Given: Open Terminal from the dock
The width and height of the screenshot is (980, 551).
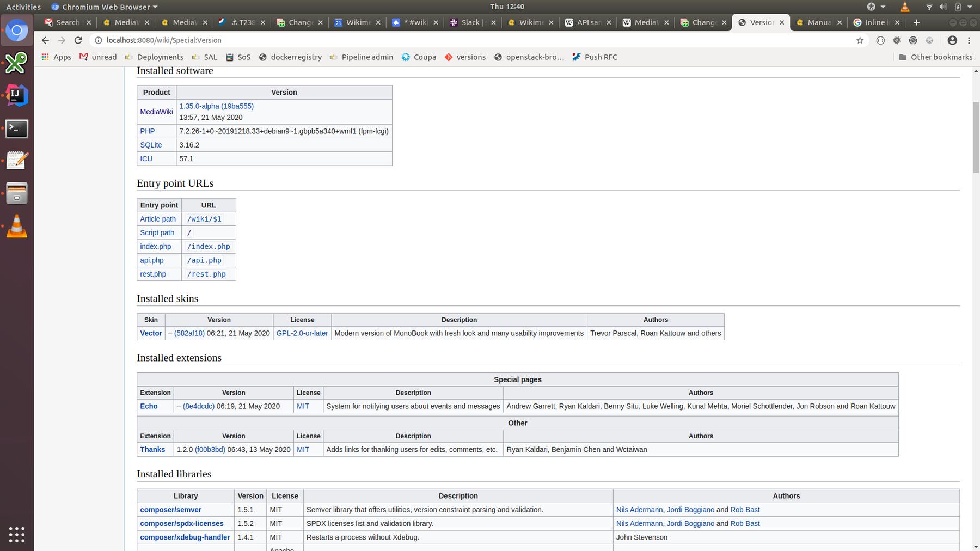Looking at the screenshot, I should (16, 128).
